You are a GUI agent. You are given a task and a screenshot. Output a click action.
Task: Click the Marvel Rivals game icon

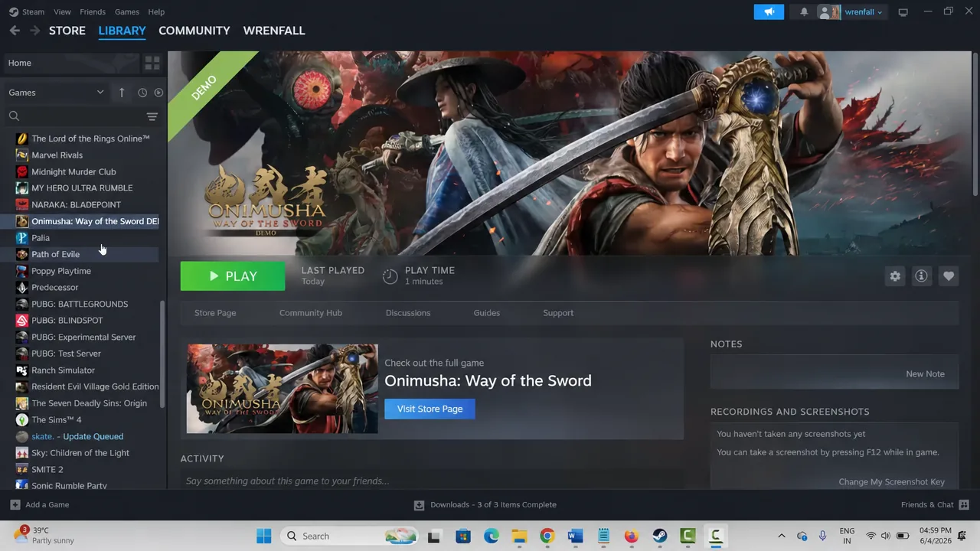pos(21,155)
